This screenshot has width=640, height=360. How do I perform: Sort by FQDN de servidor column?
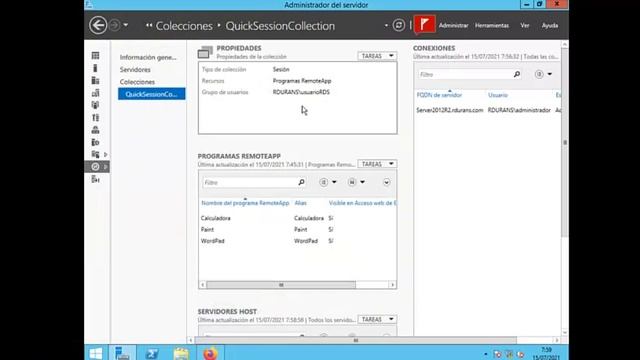coord(439,95)
